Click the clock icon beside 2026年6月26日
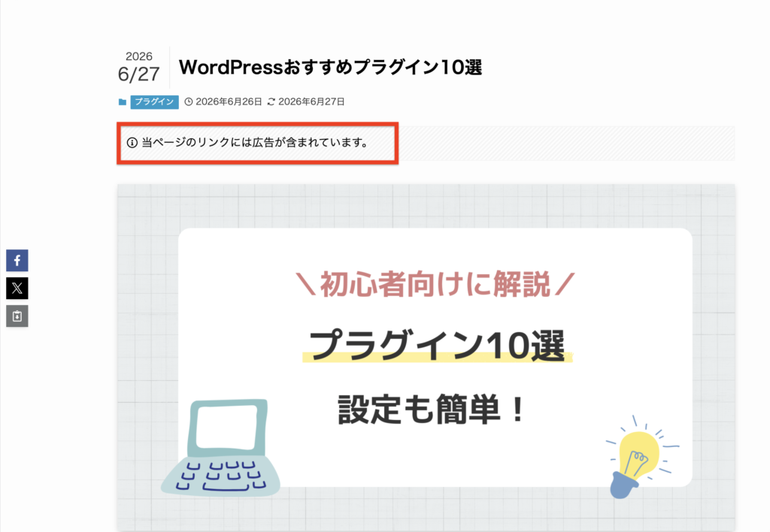This screenshot has height=532, width=770. (189, 102)
